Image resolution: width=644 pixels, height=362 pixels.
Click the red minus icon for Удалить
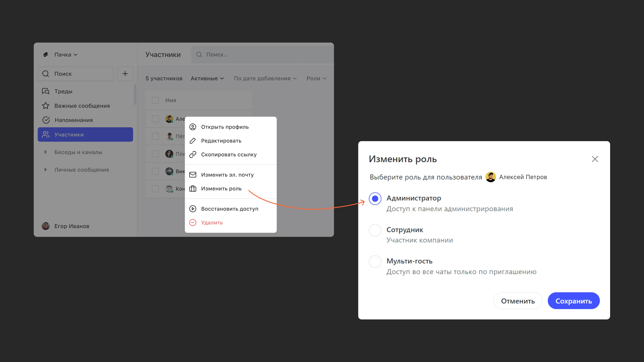pos(193,222)
